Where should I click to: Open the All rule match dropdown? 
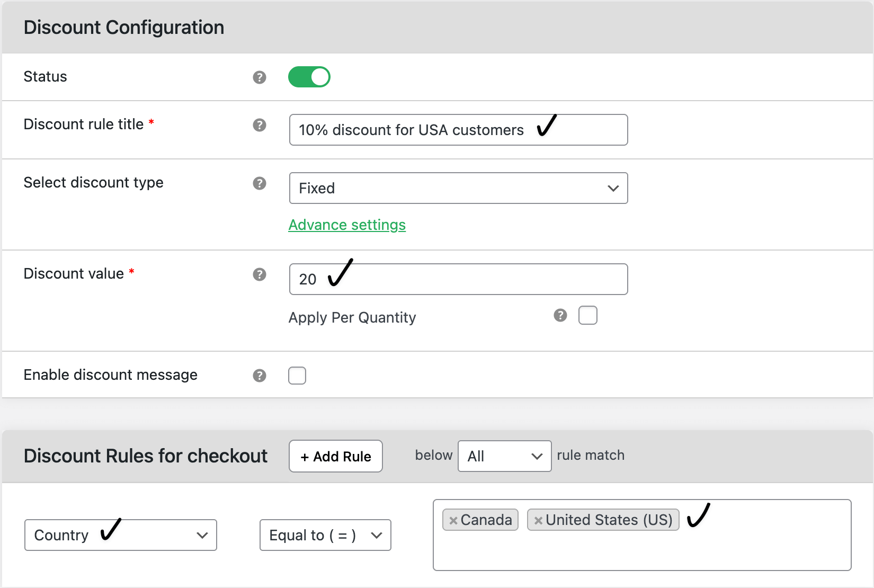point(504,456)
